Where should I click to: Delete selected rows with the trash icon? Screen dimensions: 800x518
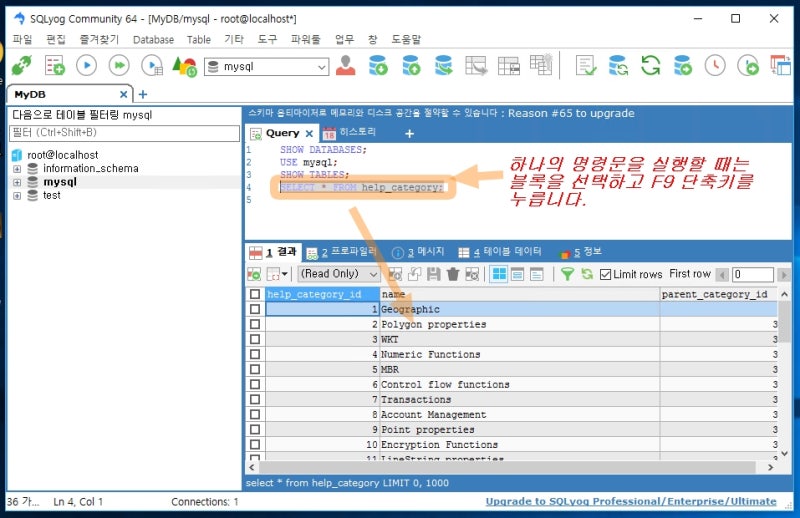(x=453, y=274)
